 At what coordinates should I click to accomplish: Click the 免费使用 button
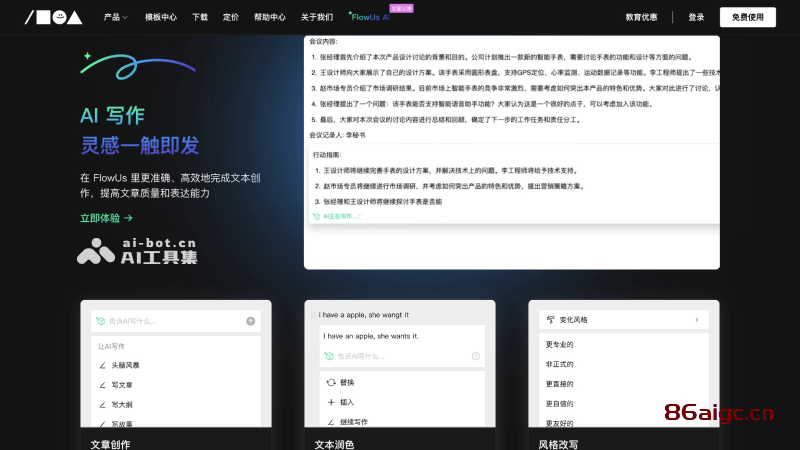[747, 17]
